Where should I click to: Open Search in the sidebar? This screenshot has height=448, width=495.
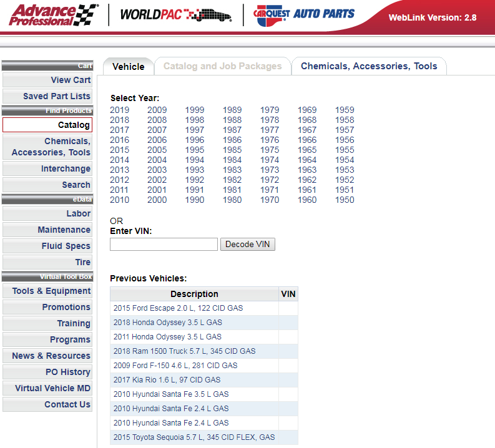coord(47,185)
